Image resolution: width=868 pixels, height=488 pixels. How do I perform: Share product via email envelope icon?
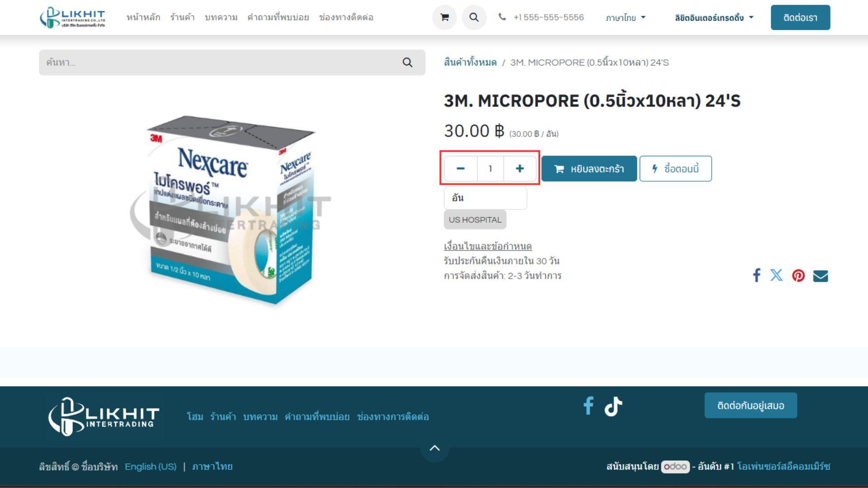pos(821,276)
